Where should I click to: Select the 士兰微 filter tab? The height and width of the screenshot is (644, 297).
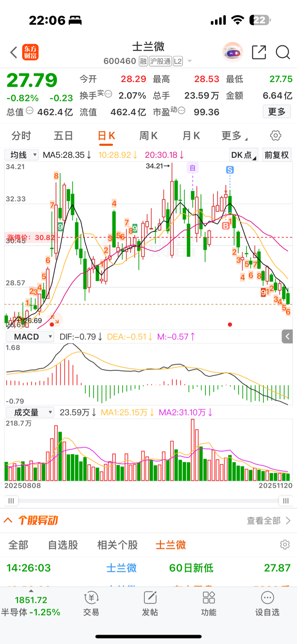pyautogui.click(x=171, y=545)
